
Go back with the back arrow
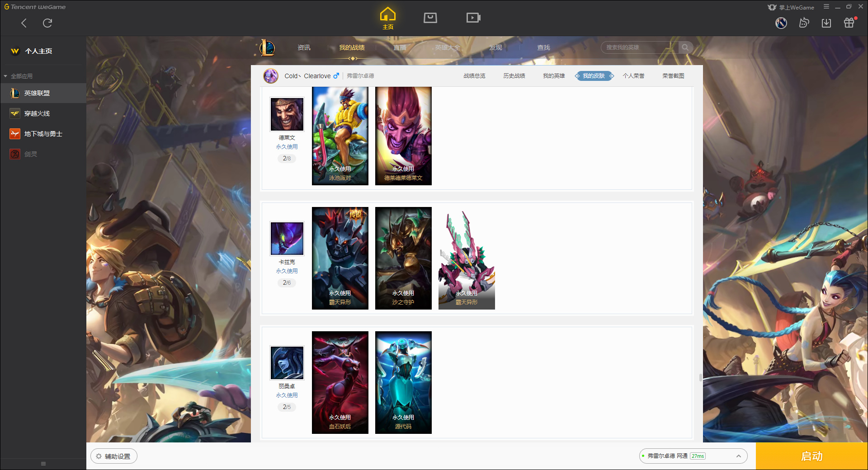click(x=24, y=23)
